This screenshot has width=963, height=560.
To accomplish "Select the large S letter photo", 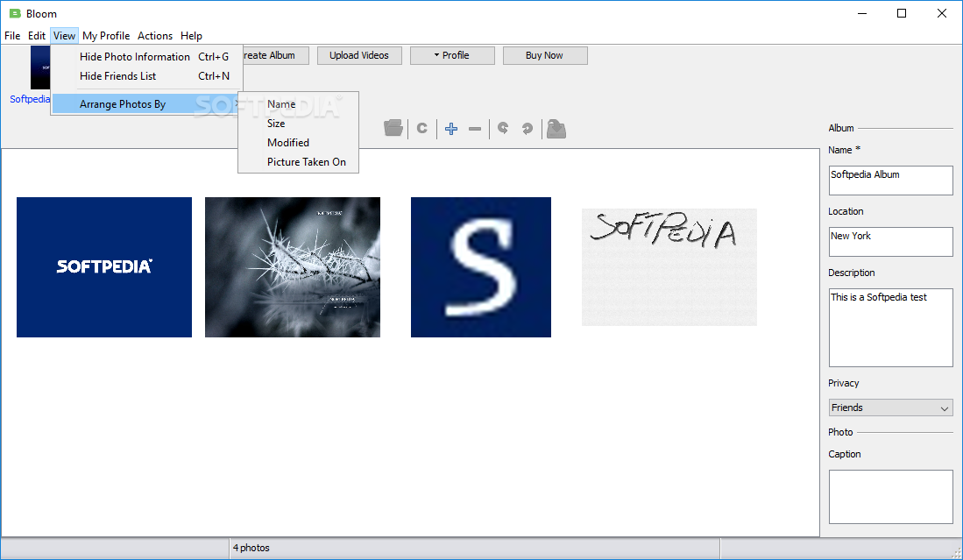I will [481, 267].
